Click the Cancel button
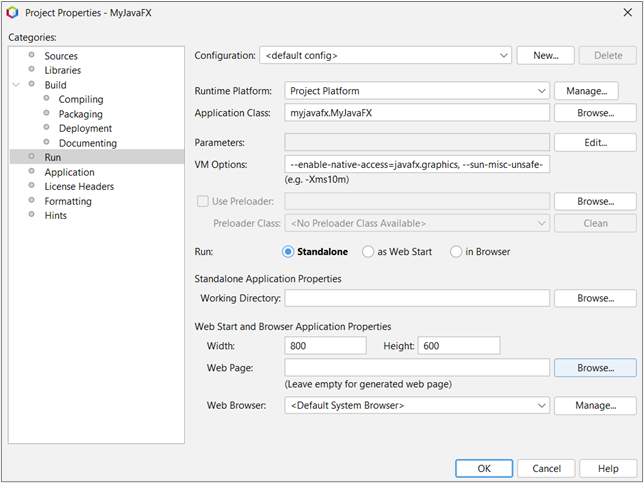Image resolution: width=644 pixels, height=483 pixels. [546, 469]
